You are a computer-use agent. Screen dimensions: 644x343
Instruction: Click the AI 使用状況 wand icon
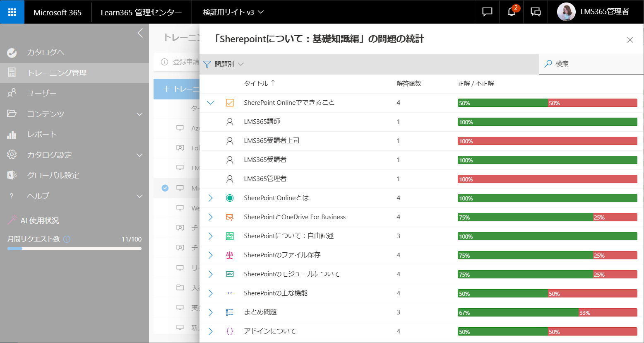point(12,220)
